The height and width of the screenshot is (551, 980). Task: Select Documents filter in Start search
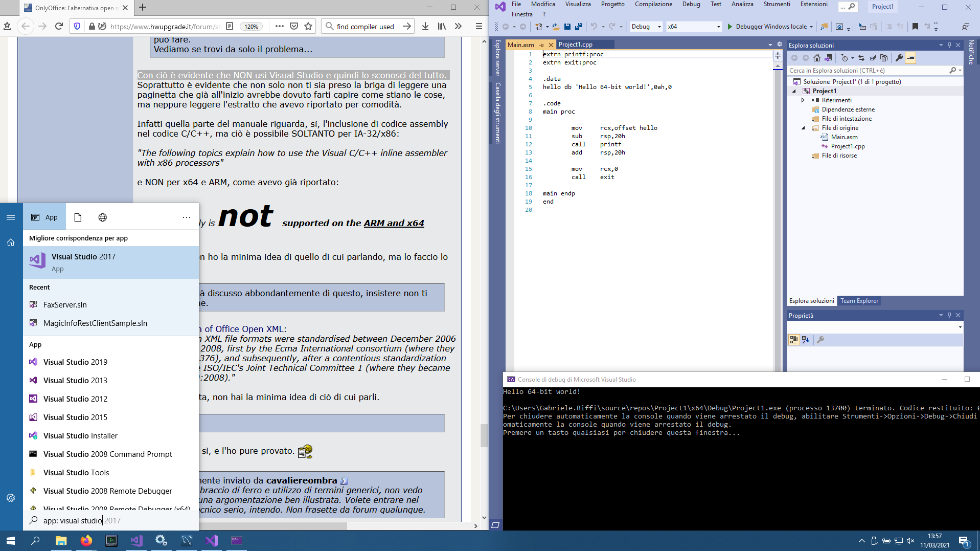click(78, 217)
